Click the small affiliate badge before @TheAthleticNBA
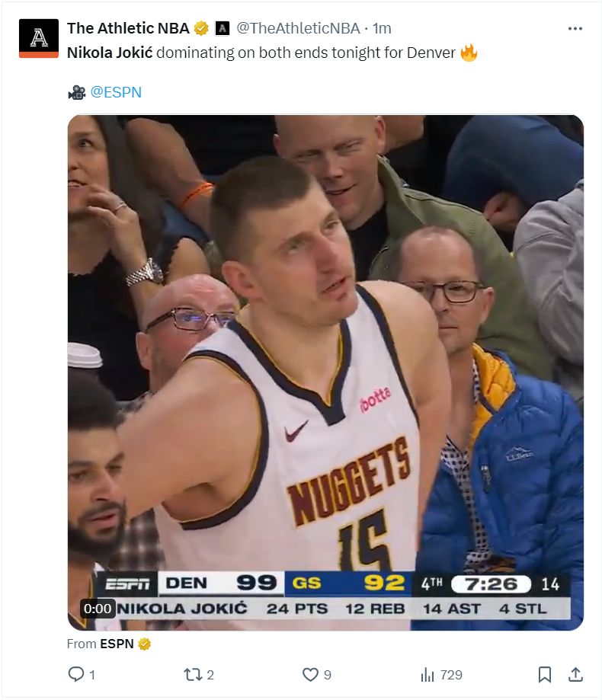The width and height of the screenshot is (602, 700). pyautogui.click(x=223, y=29)
